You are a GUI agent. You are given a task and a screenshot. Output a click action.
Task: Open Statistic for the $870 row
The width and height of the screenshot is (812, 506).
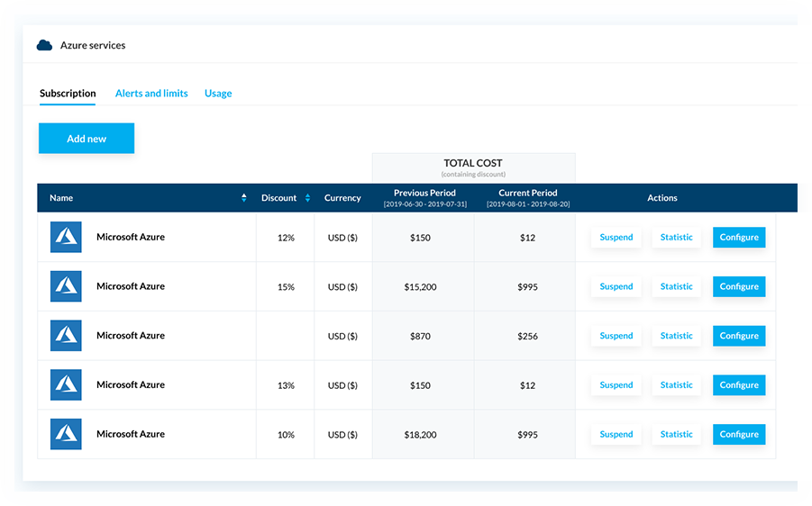676,335
